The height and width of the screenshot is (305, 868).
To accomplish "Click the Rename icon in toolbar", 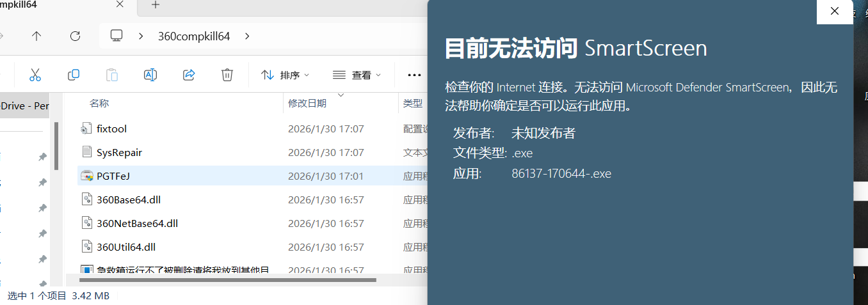I will (x=150, y=75).
